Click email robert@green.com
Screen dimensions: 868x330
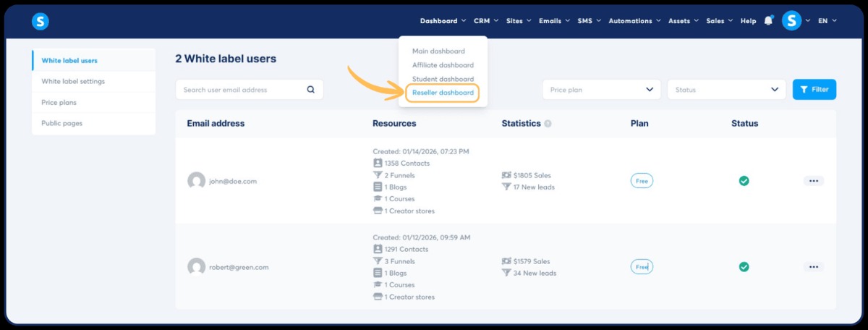point(239,267)
